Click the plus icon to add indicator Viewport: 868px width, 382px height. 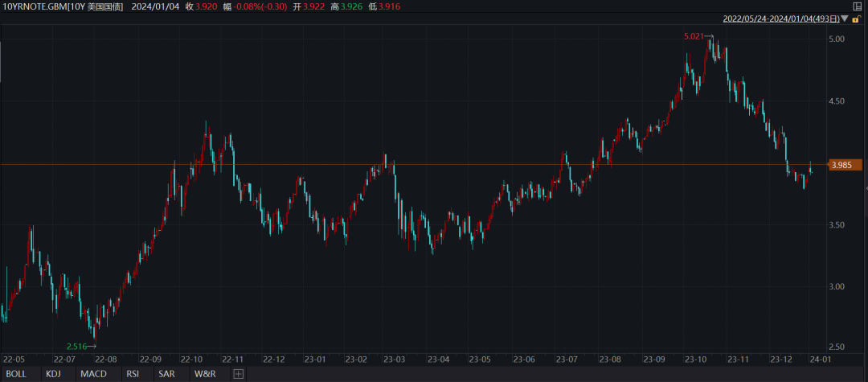click(238, 374)
